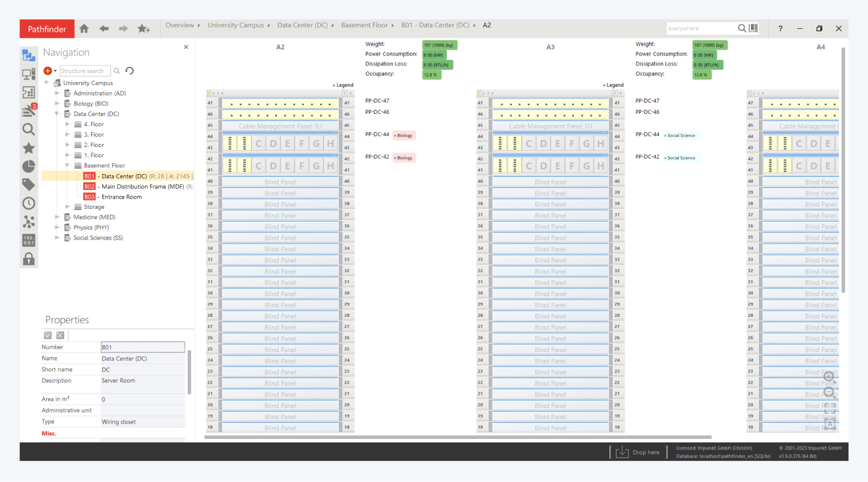The image size is (868, 482).
Task: Confirm property changes with the checkmark button
Action: tap(48, 335)
